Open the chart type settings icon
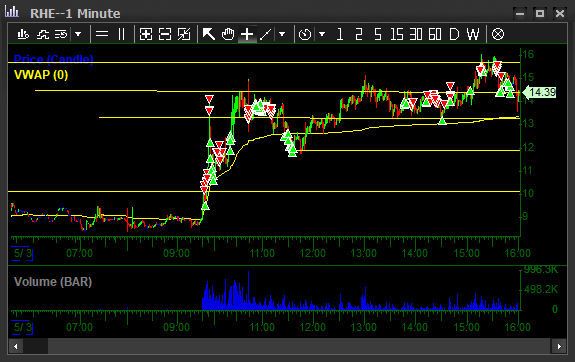The height and width of the screenshot is (362, 575). click(23, 34)
